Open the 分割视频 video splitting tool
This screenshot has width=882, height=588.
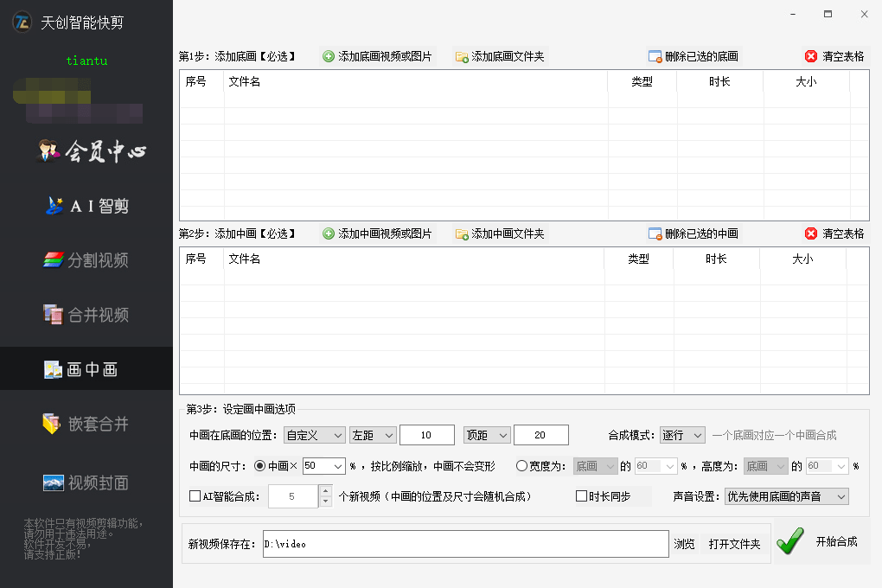point(86,260)
